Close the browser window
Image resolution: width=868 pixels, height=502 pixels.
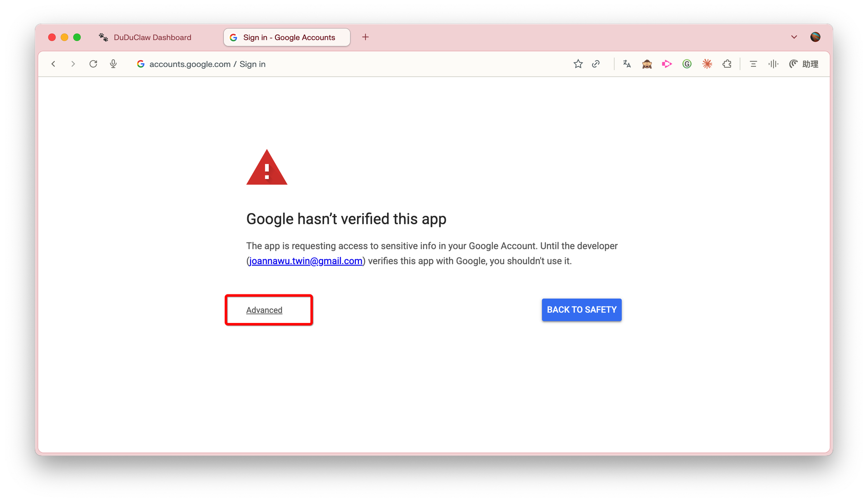(52, 38)
